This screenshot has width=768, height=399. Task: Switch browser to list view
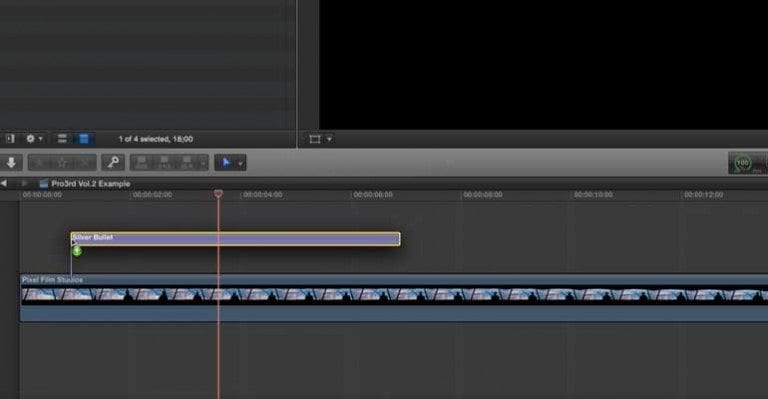62,139
